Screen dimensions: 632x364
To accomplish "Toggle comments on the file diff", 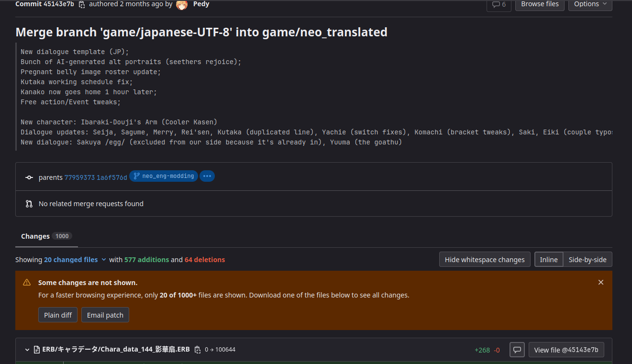I will tap(517, 350).
